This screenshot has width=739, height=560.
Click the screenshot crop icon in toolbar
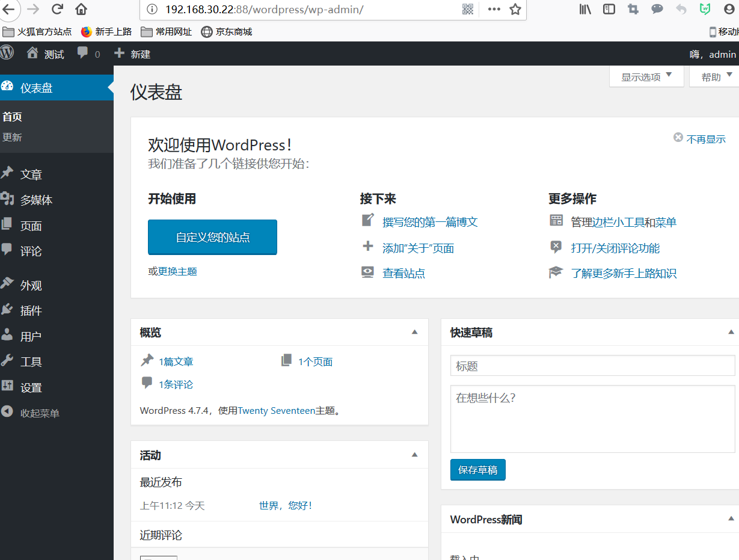coord(633,9)
